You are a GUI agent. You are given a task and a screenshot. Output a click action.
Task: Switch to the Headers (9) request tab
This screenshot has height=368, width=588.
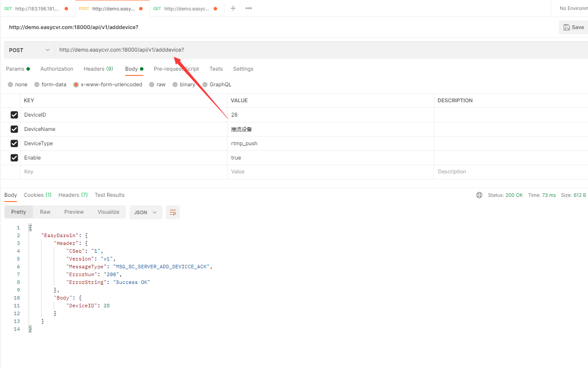pos(98,69)
